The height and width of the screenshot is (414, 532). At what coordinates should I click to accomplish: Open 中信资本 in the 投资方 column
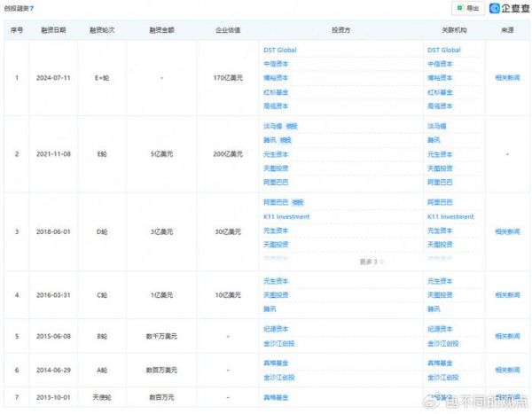pyautogui.click(x=276, y=64)
